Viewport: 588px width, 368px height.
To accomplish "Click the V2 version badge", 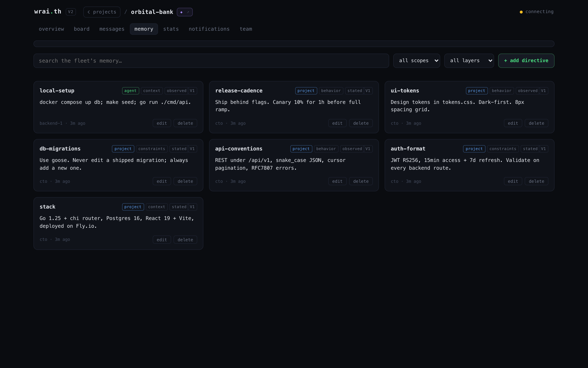I will tap(71, 12).
